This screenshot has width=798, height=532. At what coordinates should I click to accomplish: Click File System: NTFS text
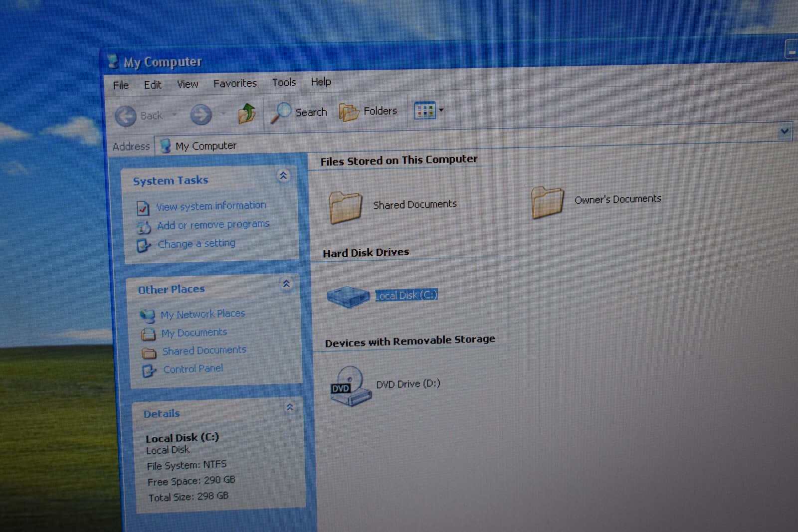point(187,465)
